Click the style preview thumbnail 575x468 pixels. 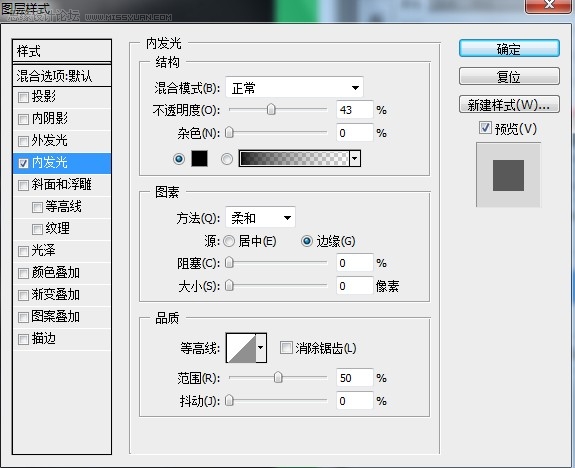pos(508,175)
